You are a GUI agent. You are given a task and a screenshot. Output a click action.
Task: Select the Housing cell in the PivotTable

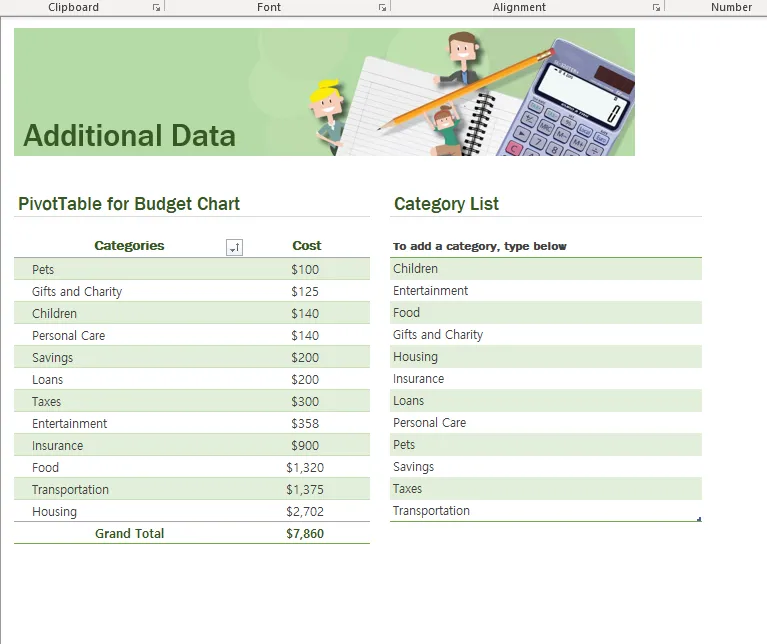[x=54, y=511]
